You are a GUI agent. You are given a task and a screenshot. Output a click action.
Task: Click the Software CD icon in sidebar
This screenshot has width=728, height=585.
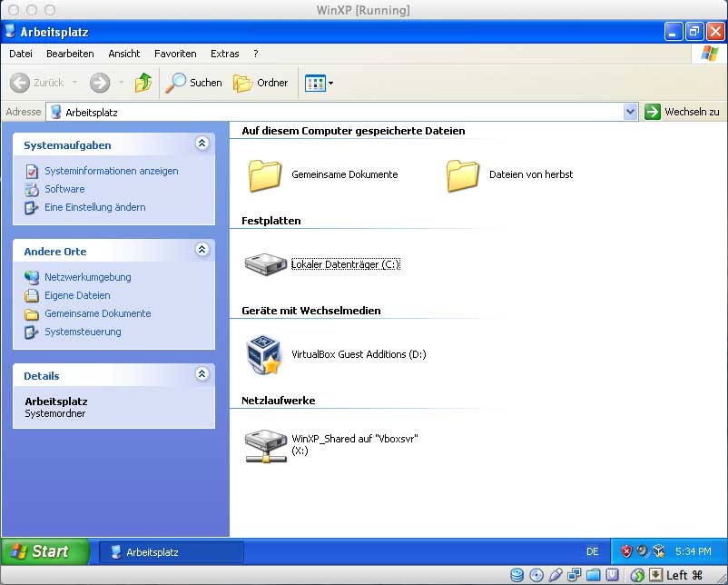(x=32, y=190)
